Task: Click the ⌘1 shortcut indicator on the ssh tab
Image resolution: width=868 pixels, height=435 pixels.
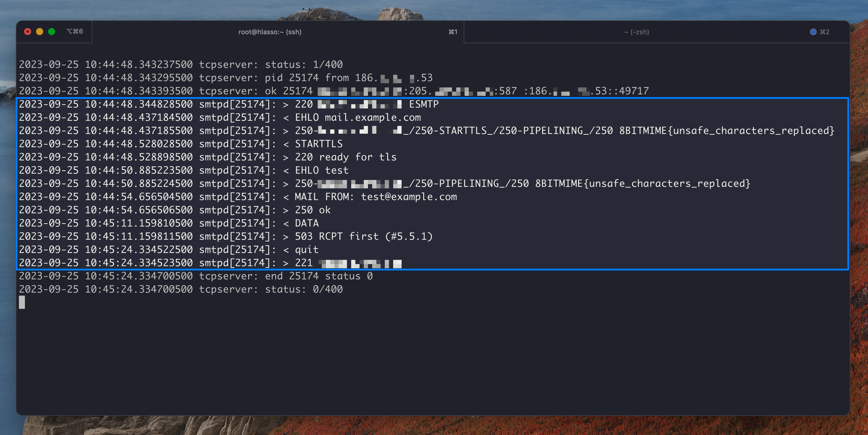Action: (453, 32)
